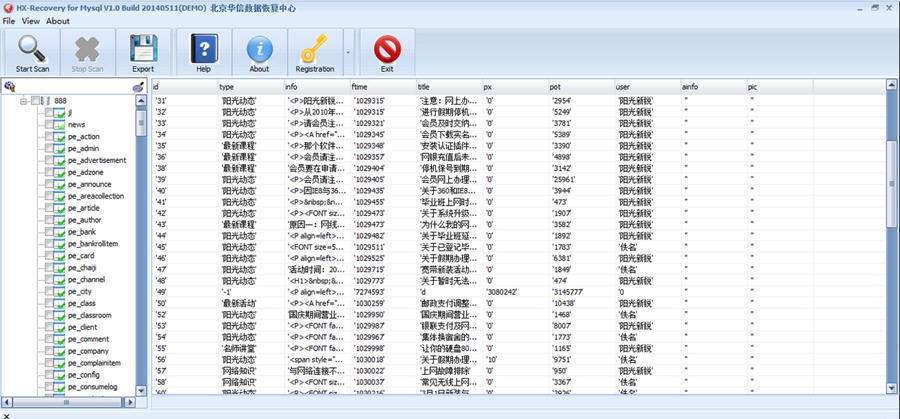This screenshot has width=900, height=419.
Task: Click the Stop Scan icon
Action: (x=87, y=49)
